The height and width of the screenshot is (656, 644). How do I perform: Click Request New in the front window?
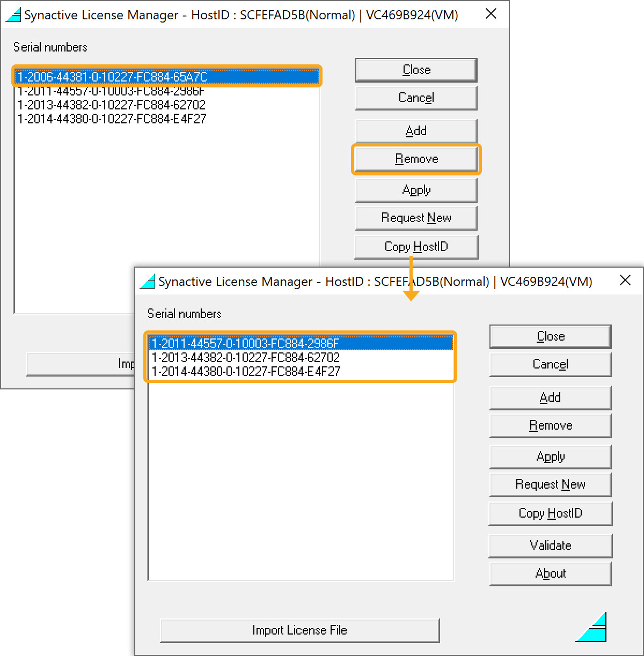551,485
